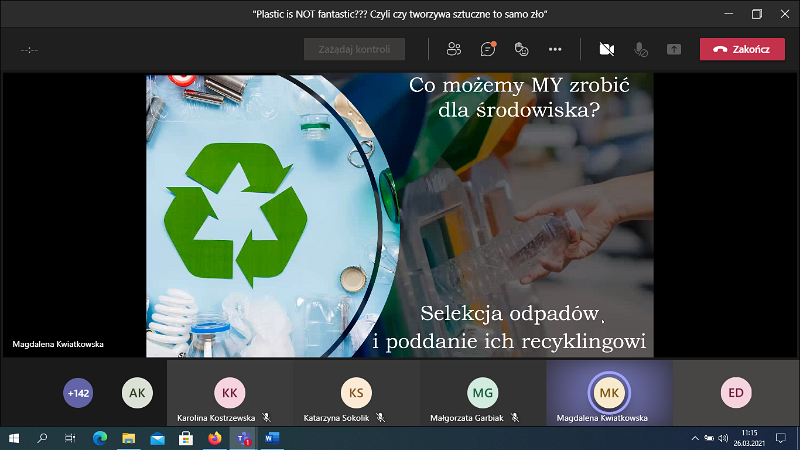Restore down the Teams meeting window
Screen dimensions: 800x450
click(x=757, y=14)
